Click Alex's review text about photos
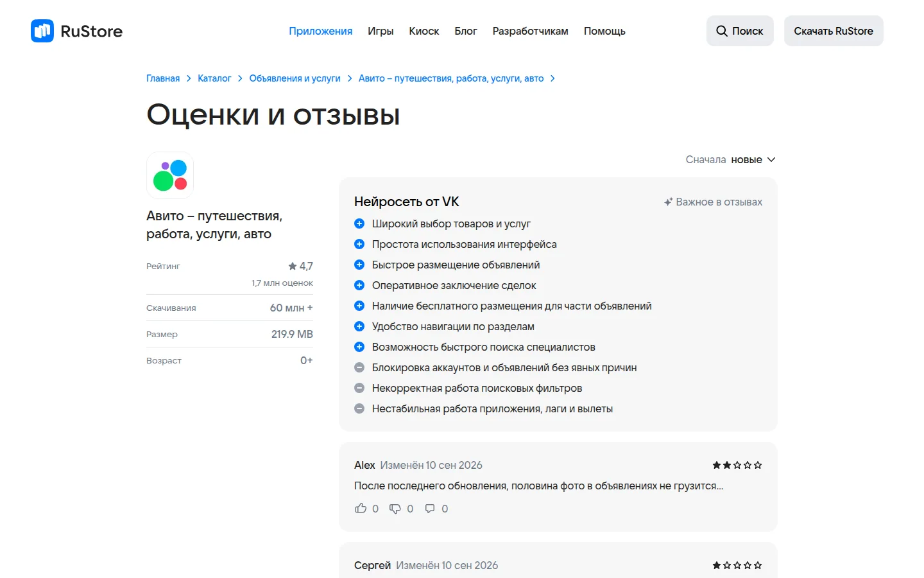Viewport: 924px width, 578px height. (x=538, y=486)
